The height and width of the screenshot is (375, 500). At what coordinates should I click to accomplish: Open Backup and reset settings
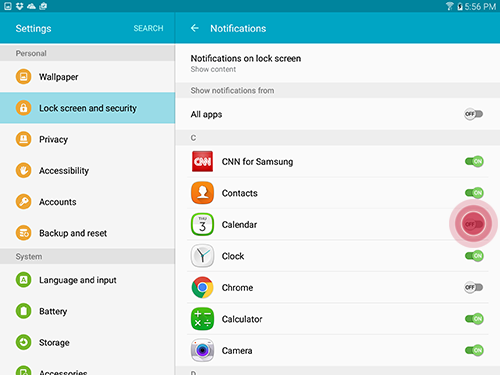tap(87, 233)
